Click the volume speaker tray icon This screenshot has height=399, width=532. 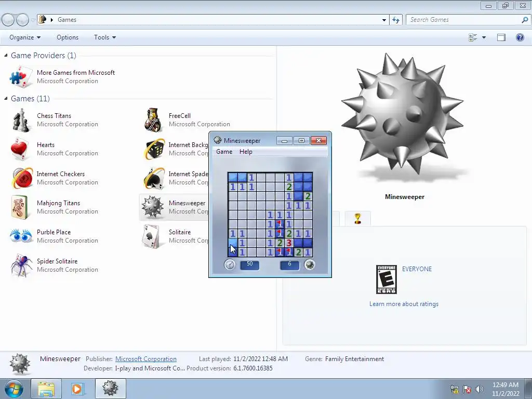(x=480, y=389)
